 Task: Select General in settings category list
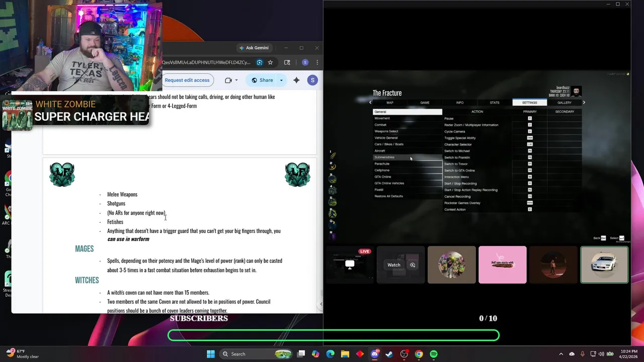pos(408,112)
